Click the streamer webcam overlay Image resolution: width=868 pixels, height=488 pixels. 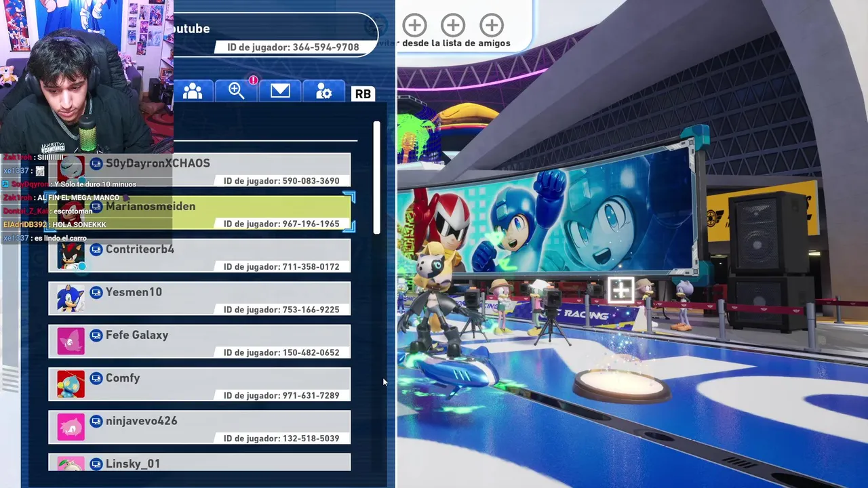point(87,76)
